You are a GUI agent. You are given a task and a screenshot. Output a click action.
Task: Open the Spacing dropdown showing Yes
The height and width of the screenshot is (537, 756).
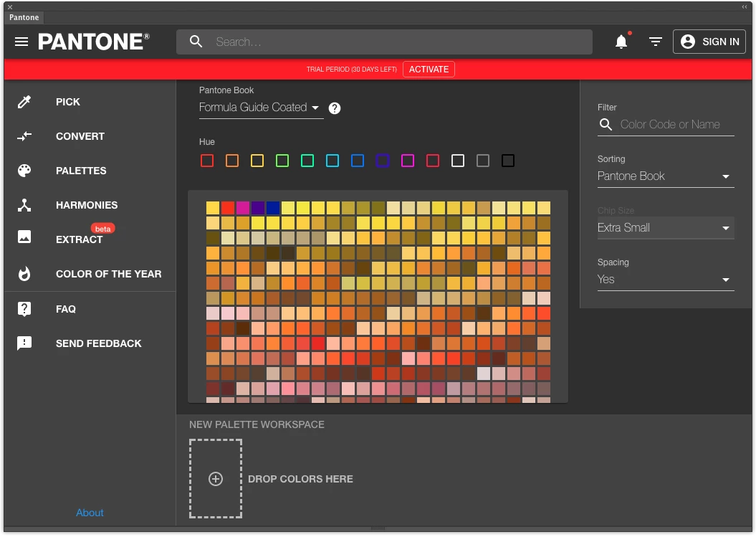pyautogui.click(x=666, y=280)
